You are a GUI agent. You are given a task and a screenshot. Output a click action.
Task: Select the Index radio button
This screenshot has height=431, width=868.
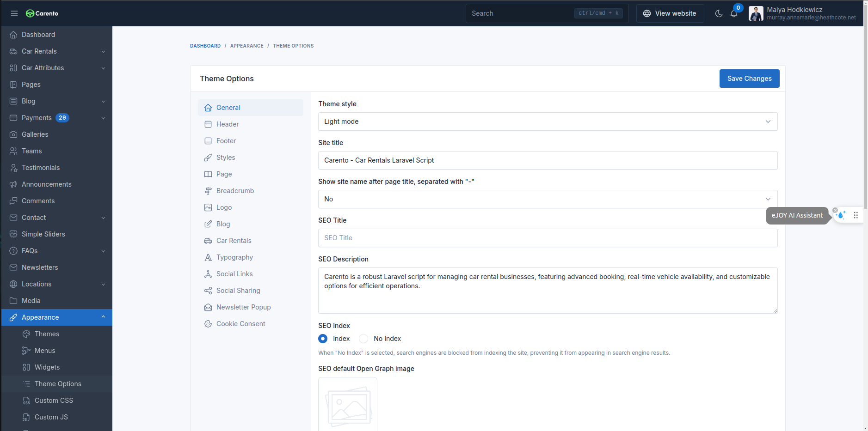323,339
